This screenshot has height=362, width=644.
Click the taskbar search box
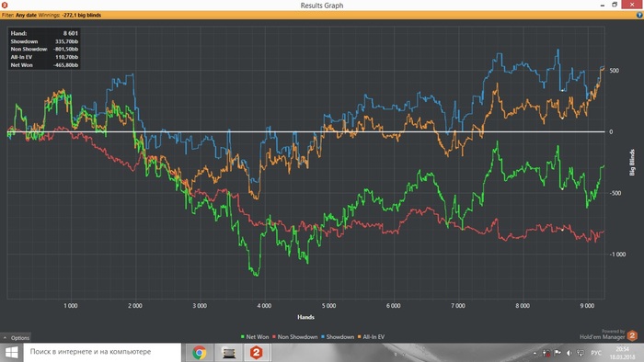102,352
